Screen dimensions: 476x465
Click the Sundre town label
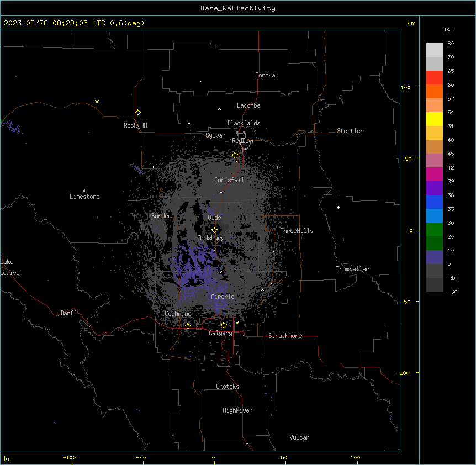(x=161, y=216)
